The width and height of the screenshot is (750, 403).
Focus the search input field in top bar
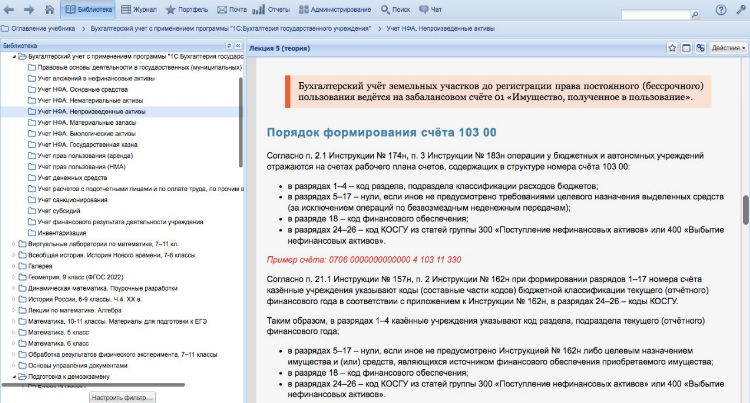[x=655, y=15]
